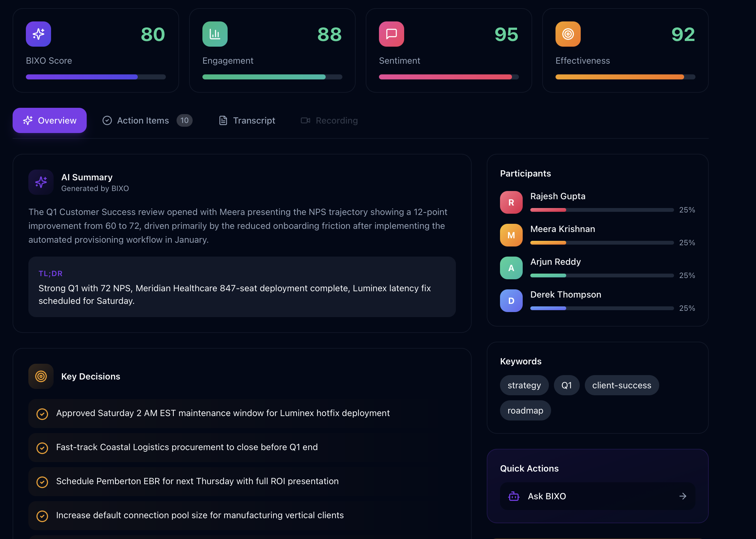This screenshot has width=756, height=539.
Task: Toggle the check on Coastal Logistics procurement decision
Action: click(x=42, y=448)
